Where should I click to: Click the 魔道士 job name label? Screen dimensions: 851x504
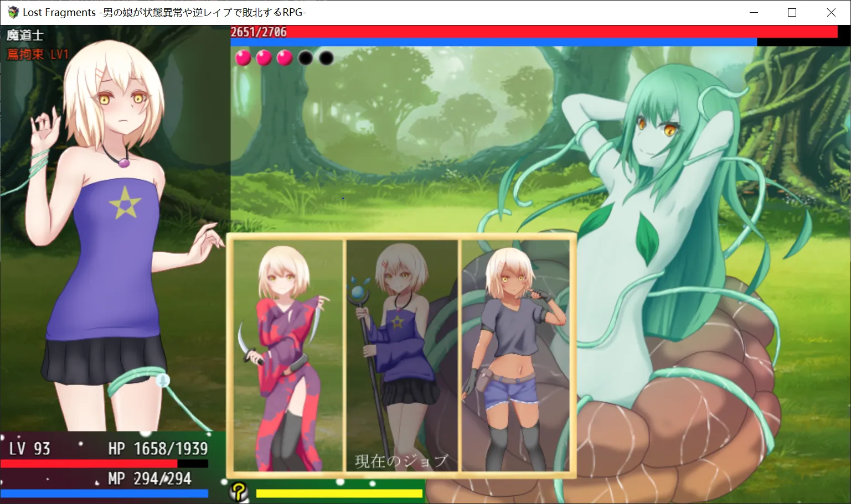click(25, 35)
